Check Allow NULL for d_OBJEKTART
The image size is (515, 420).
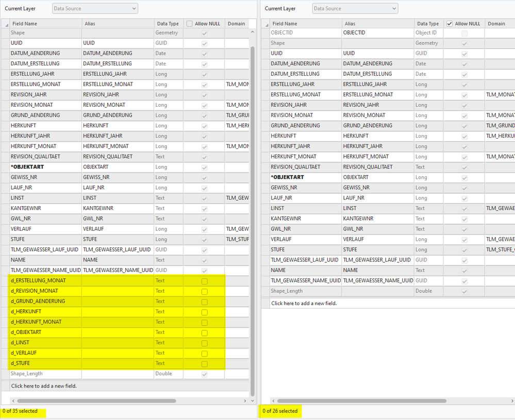point(204,333)
